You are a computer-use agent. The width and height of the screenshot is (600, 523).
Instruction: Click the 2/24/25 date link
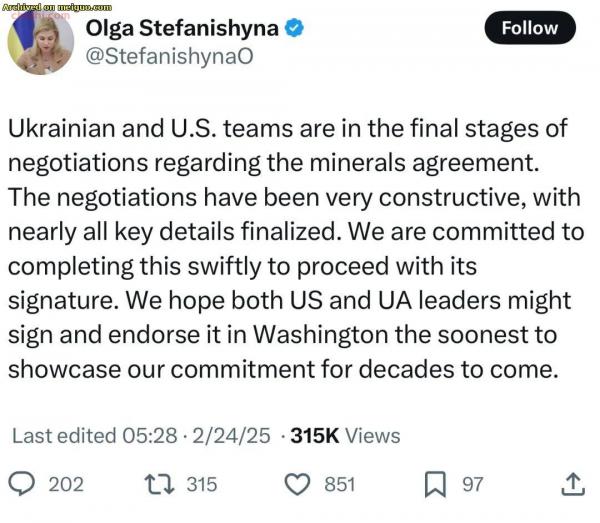(231, 436)
